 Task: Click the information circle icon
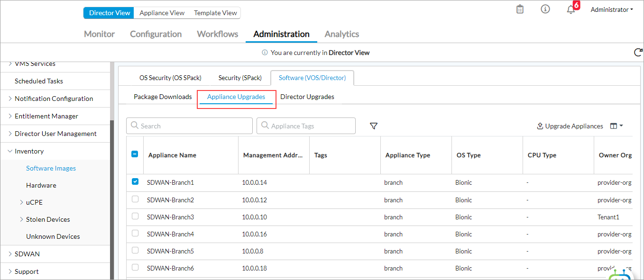pos(545,9)
